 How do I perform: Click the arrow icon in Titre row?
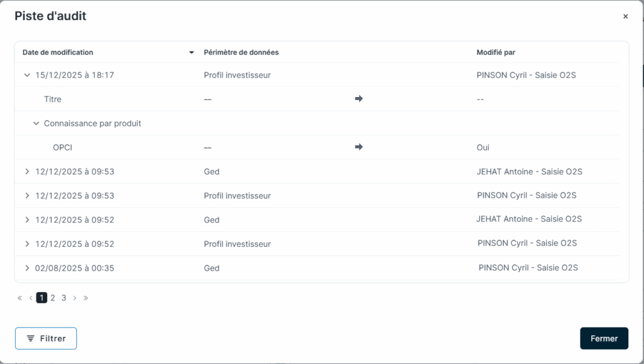(359, 99)
